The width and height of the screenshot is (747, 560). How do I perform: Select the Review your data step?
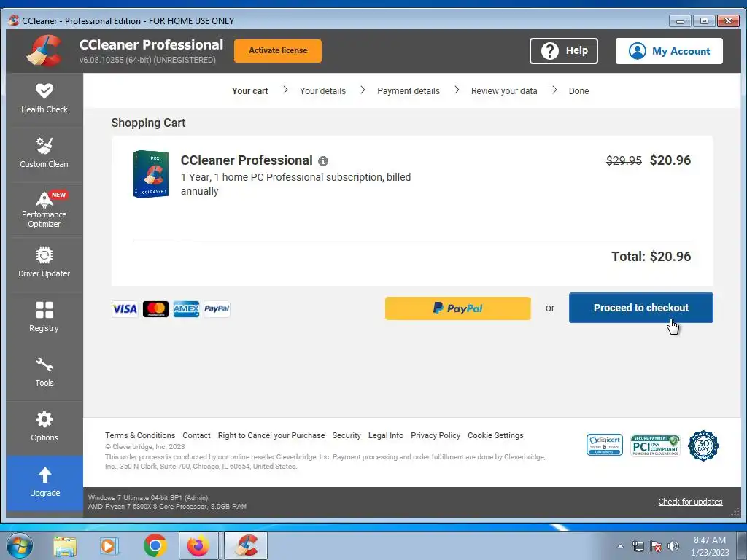(x=504, y=91)
